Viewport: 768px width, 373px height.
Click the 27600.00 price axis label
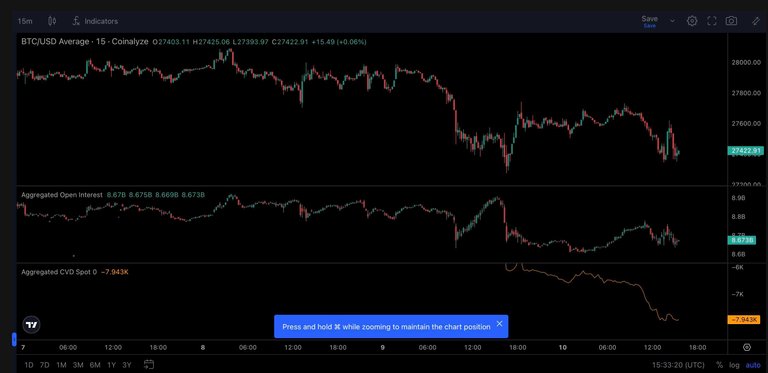[x=745, y=123]
